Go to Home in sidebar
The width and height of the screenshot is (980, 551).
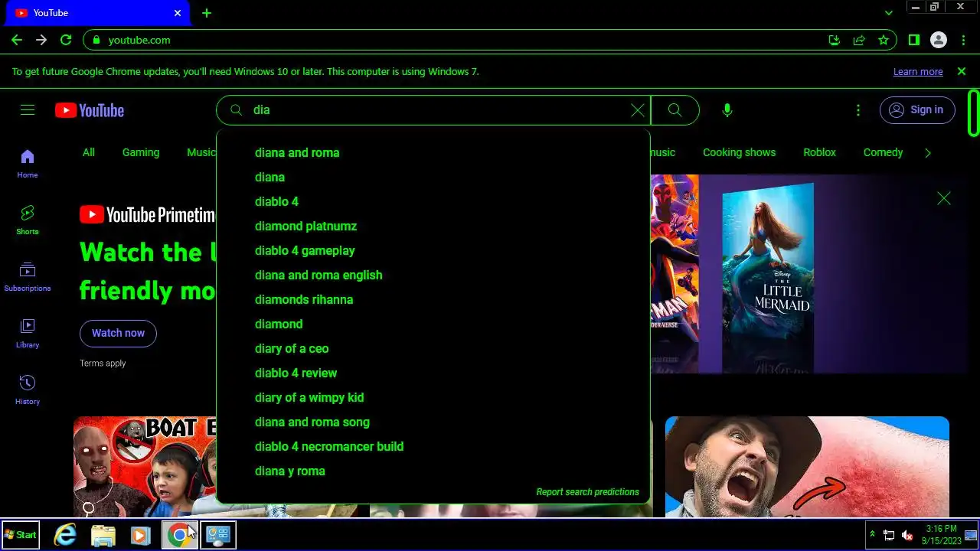click(x=28, y=164)
